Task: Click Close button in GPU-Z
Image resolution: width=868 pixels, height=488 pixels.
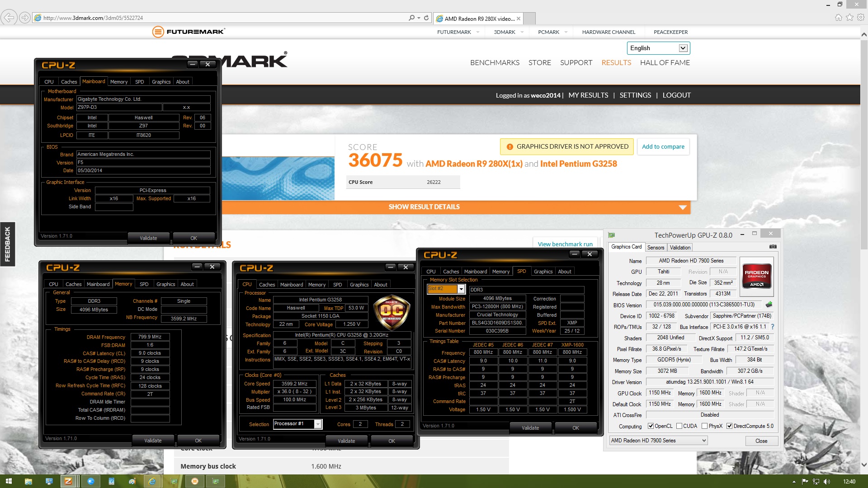Action: click(761, 441)
